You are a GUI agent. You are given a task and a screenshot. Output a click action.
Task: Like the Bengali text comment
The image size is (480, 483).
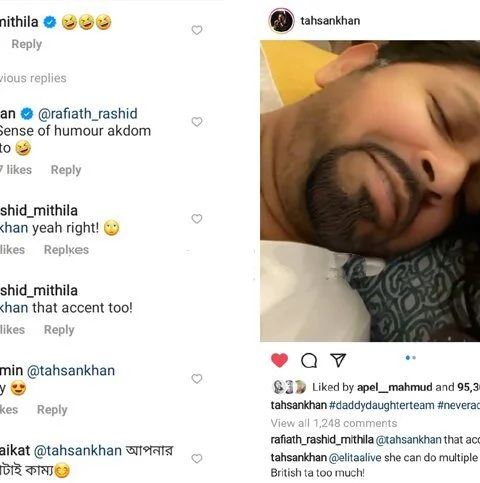pyautogui.click(x=197, y=459)
